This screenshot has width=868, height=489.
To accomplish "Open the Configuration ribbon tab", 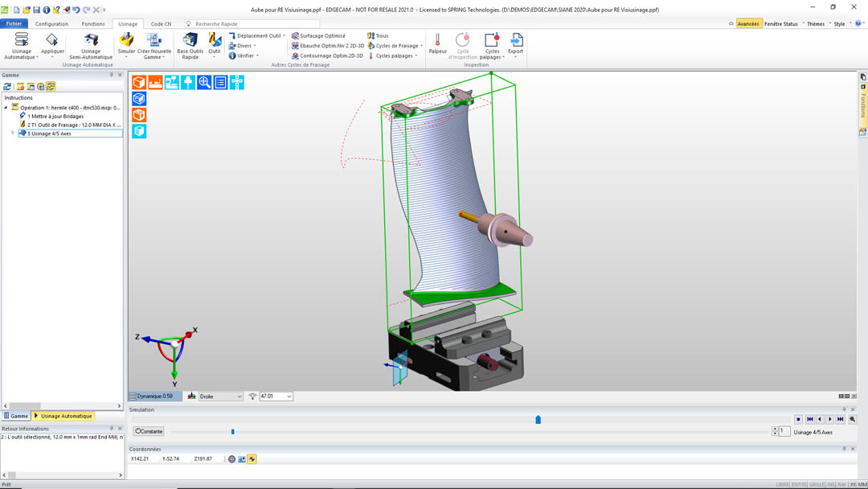I will (51, 24).
